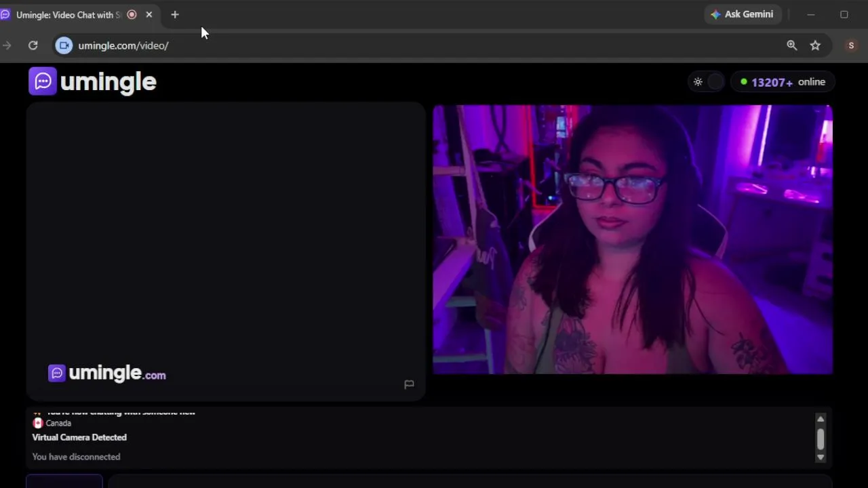The image size is (868, 488).
Task: Click the chat scrollbar down arrow
Action: pyautogui.click(x=821, y=457)
